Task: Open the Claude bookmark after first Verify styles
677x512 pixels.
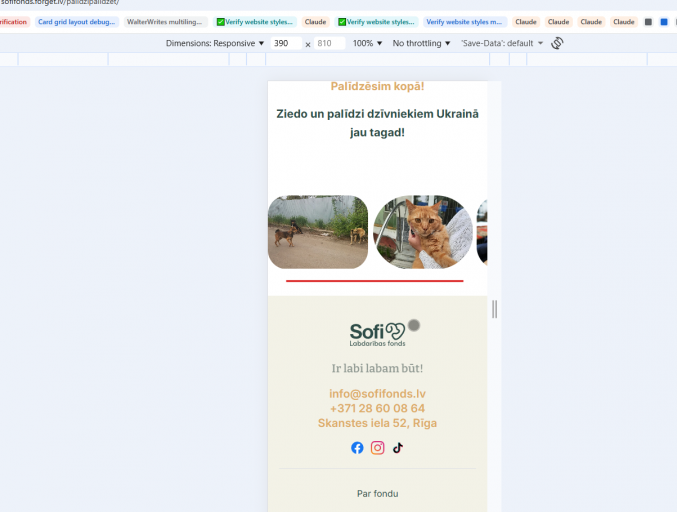Action: point(316,22)
